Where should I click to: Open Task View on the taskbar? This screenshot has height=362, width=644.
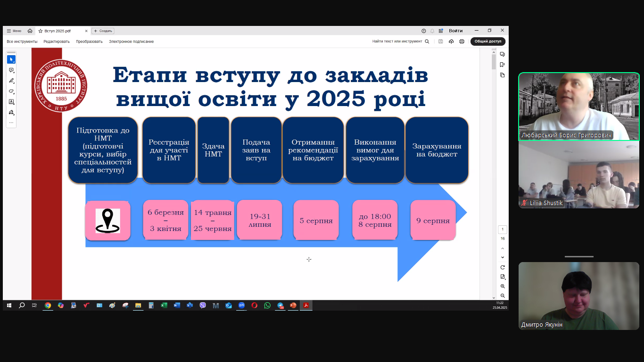coord(34,305)
